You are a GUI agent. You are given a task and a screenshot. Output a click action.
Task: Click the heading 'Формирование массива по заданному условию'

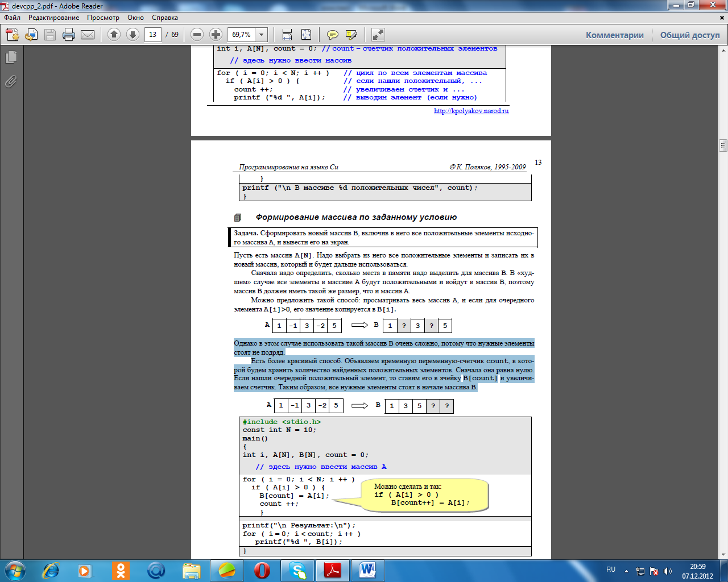pos(356,217)
